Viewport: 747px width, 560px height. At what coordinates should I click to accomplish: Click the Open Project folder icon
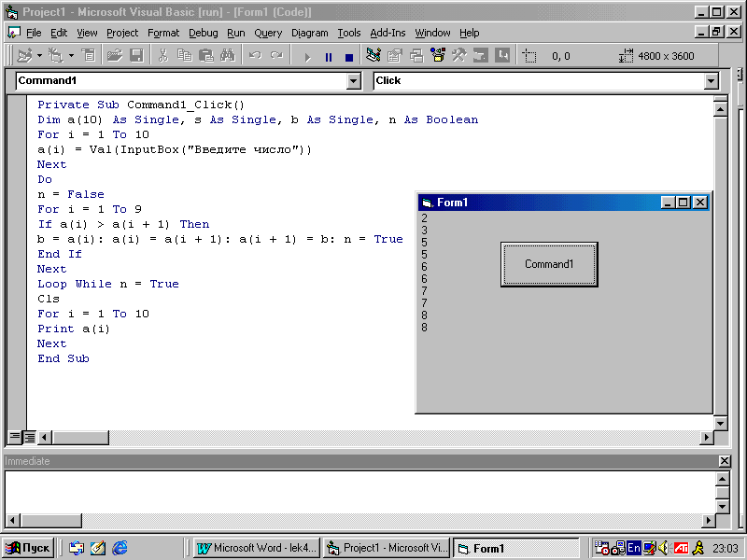click(115, 56)
